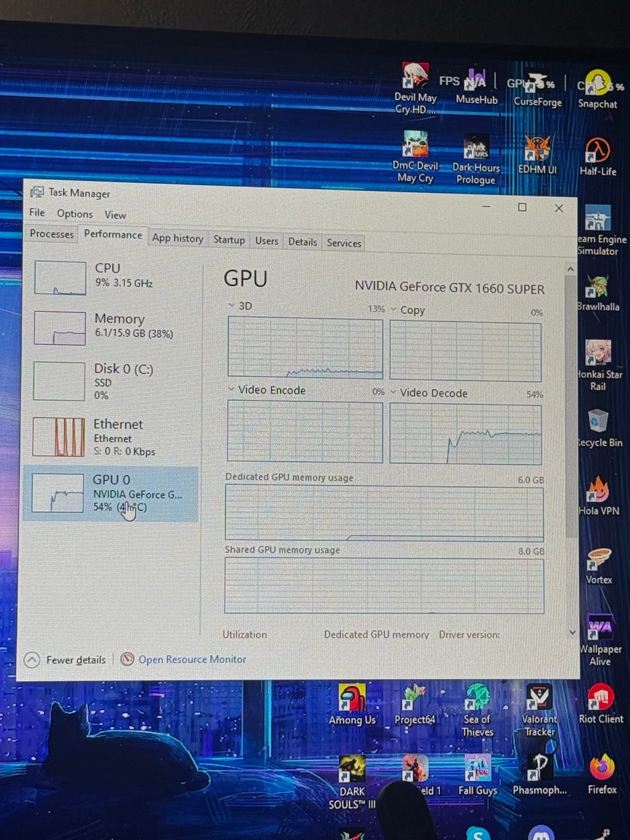Switch to the Users tab
The image size is (630, 840).
tap(266, 241)
